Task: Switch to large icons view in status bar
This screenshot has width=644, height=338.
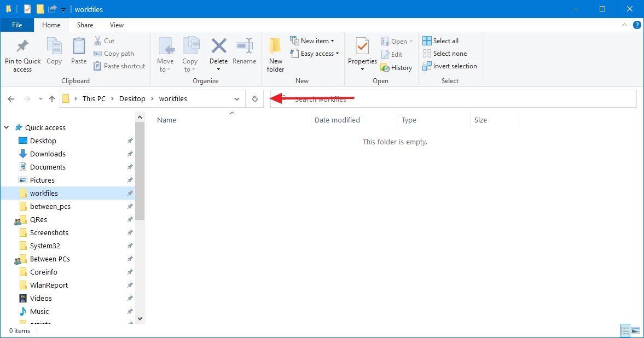Action: tap(636, 330)
